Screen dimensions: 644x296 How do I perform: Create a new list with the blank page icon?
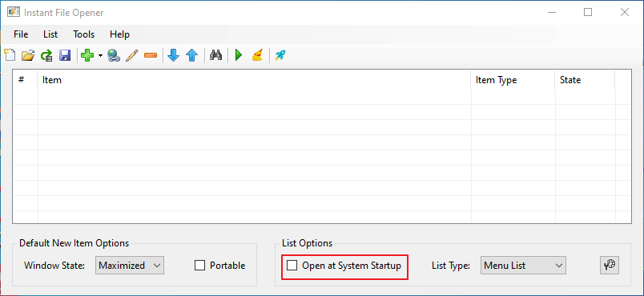(x=10, y=55)
